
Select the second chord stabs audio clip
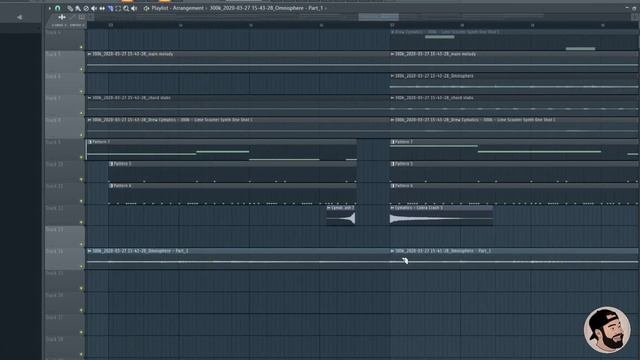point(514,106)
